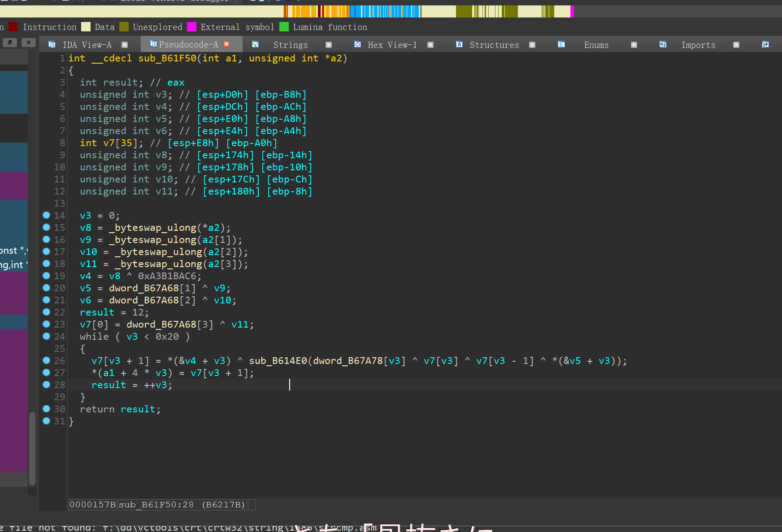Restore the left side panel with float button
The height and width of the screenshot is (532, 782).
(x=10, y=43)
